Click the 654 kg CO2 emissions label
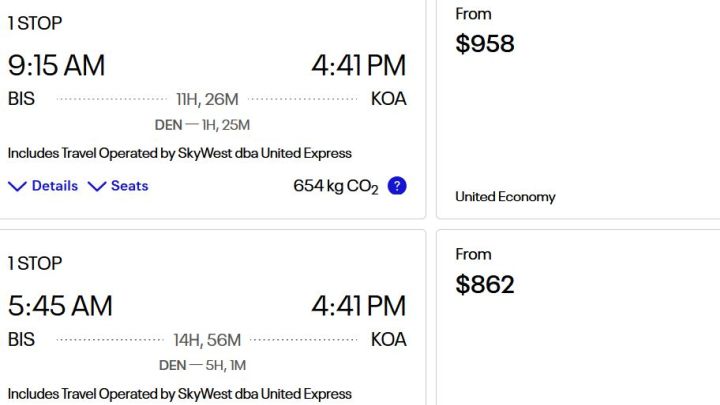This screenshot has height=405, width=720. [x=336, y=186]
